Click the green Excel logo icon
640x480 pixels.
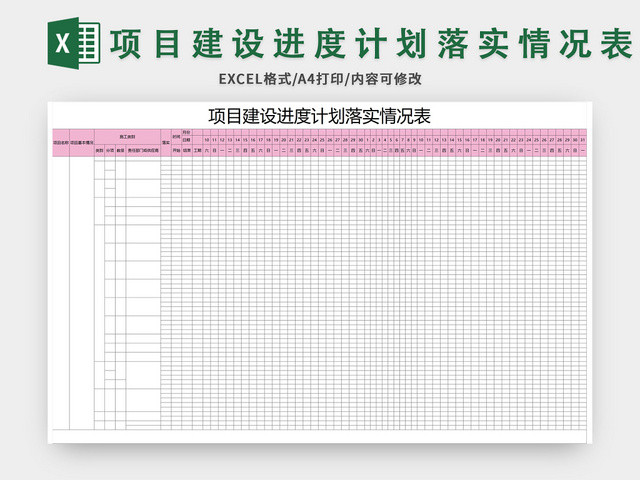coord(74,43)
